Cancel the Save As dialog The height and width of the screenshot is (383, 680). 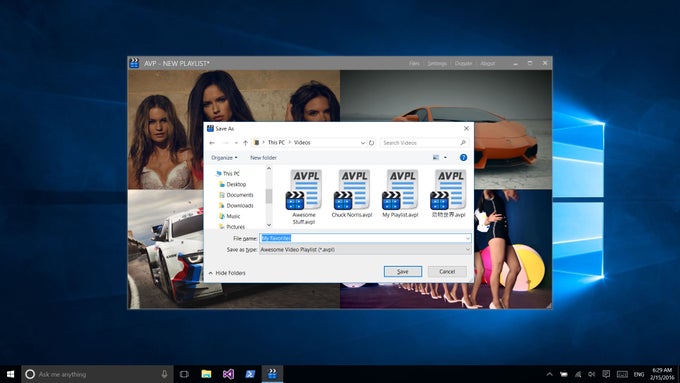click(x=447, y=272)
